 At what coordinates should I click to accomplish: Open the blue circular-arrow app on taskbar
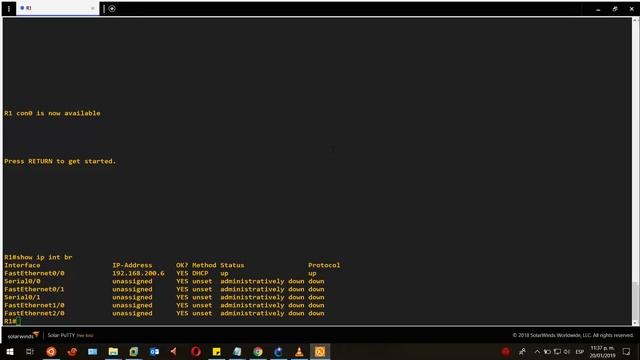tap(278, 351)
